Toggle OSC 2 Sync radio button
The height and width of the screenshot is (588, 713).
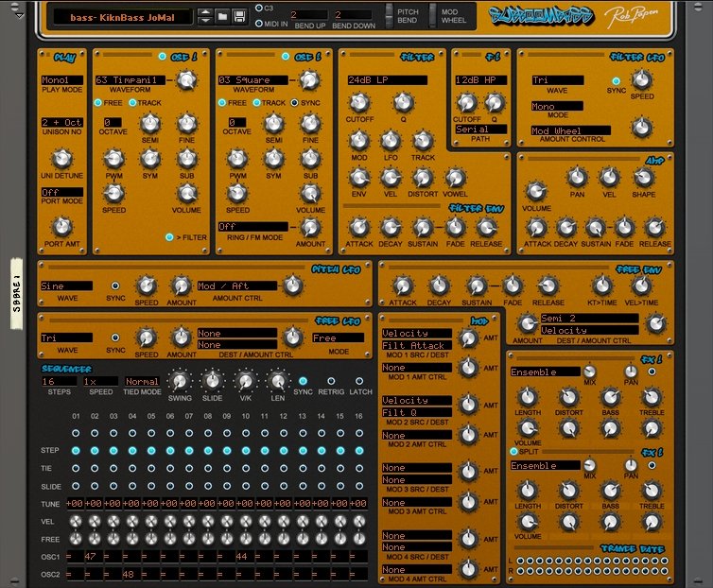point(294,102)
